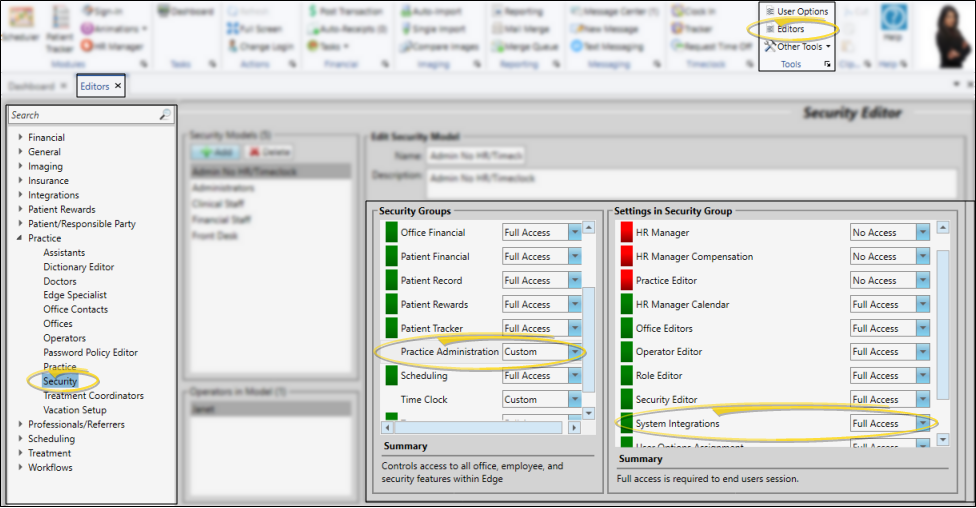Click the green indicator beside Office Financial
This screenshot has width=976, height=508.
(392, 232)
